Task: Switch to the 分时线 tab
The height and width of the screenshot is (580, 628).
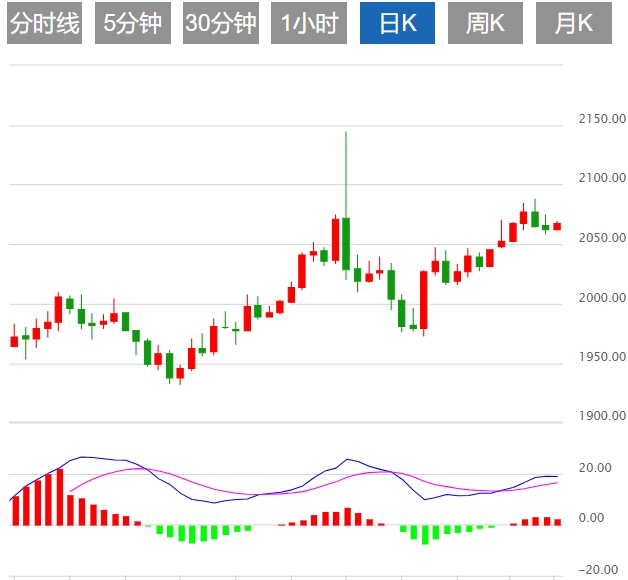Action: pyautogui.click(x=44, y=23)
